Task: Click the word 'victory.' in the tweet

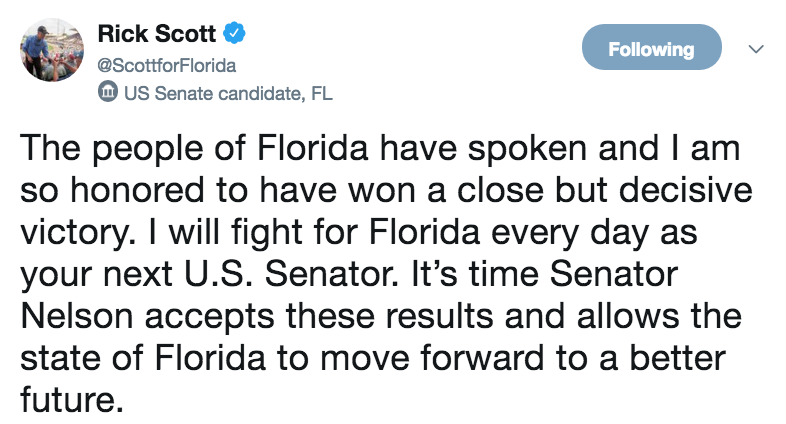Action: [78, 234]
